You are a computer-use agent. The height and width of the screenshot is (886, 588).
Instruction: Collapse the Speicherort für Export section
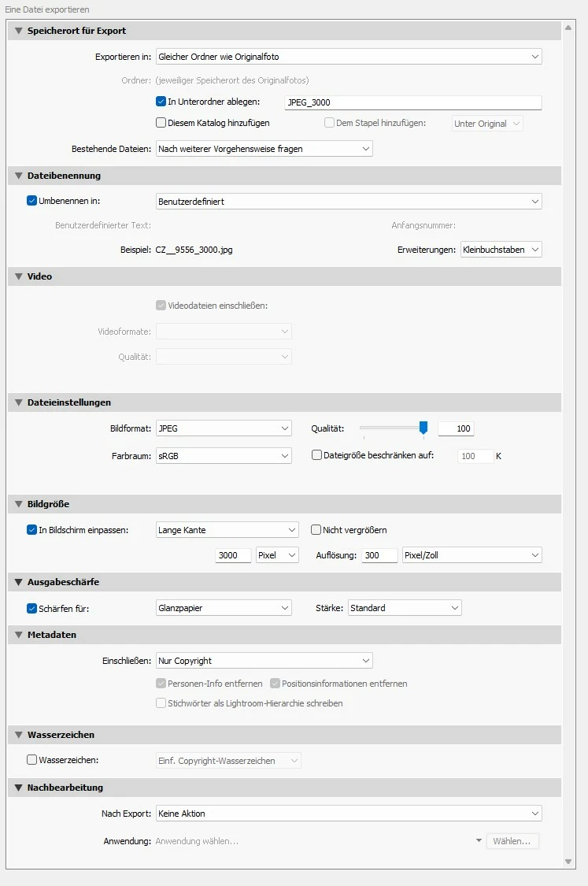[x=19, y=31]
